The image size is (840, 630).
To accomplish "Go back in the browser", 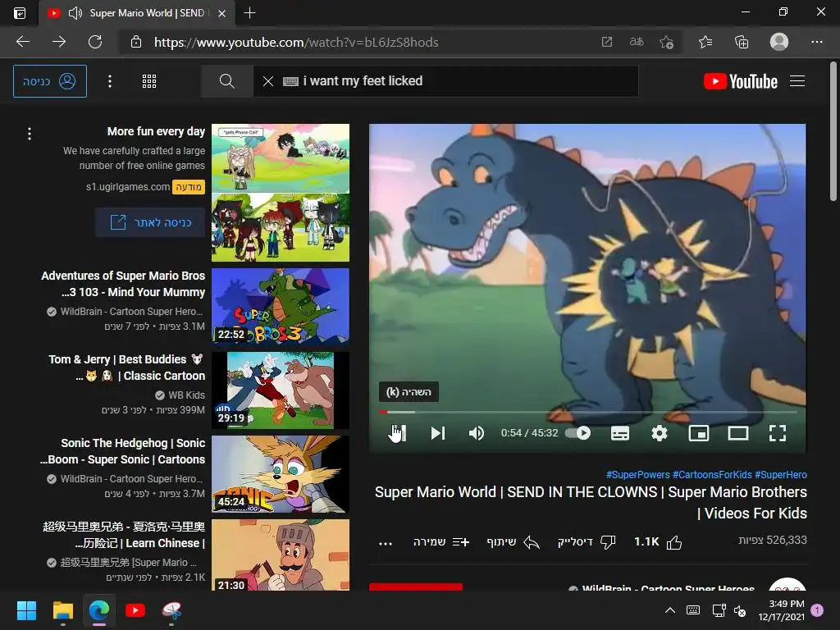I will pyautogui.click(x=23, y=42).
